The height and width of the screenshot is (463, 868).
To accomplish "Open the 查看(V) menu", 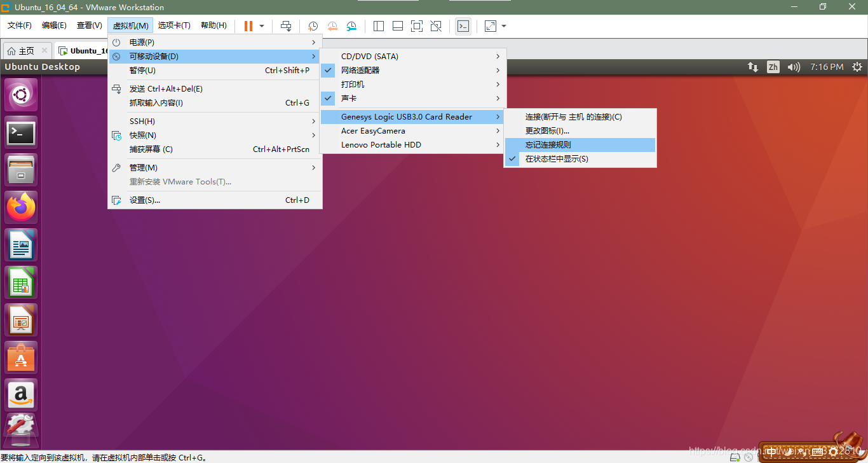I will pyautogui.click(x=90, y=25).
